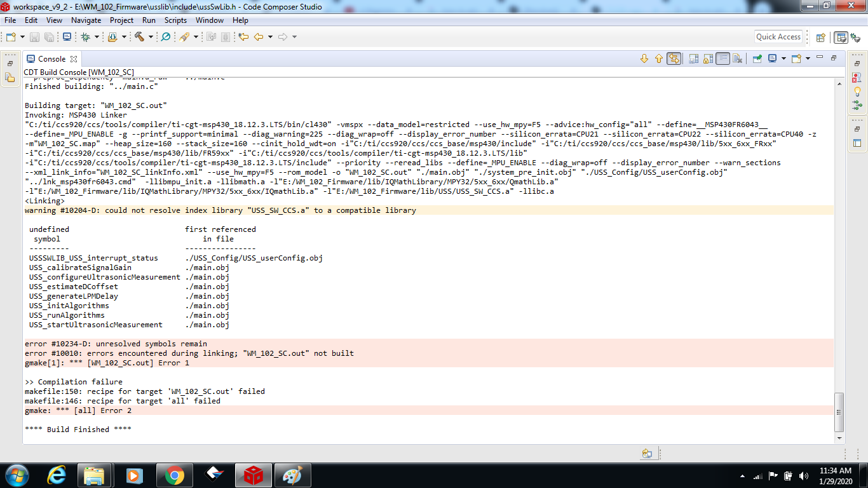The height and width of the screenshot is (488, 868).
Task: Launch a debug session with the bug icon
Action: point(86,37)
